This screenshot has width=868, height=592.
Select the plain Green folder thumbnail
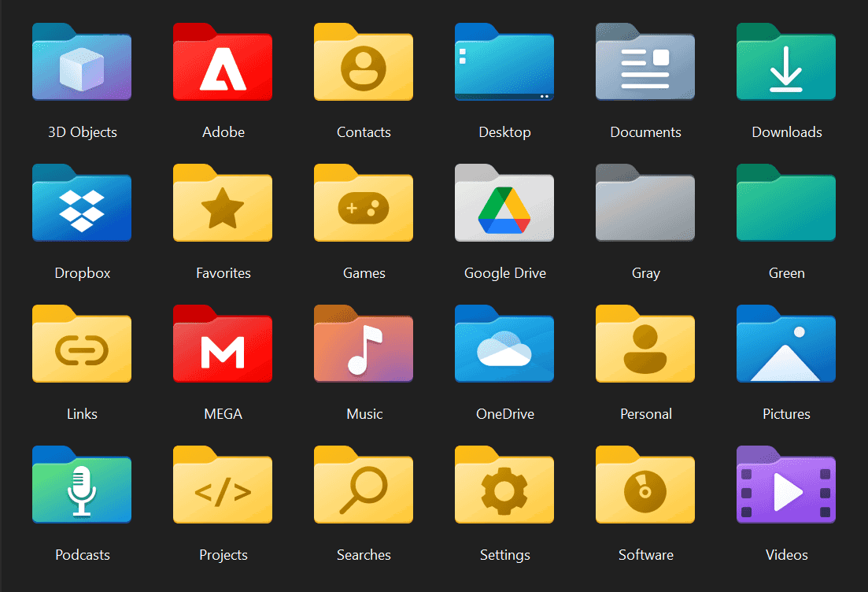click(x=786, y=204)
